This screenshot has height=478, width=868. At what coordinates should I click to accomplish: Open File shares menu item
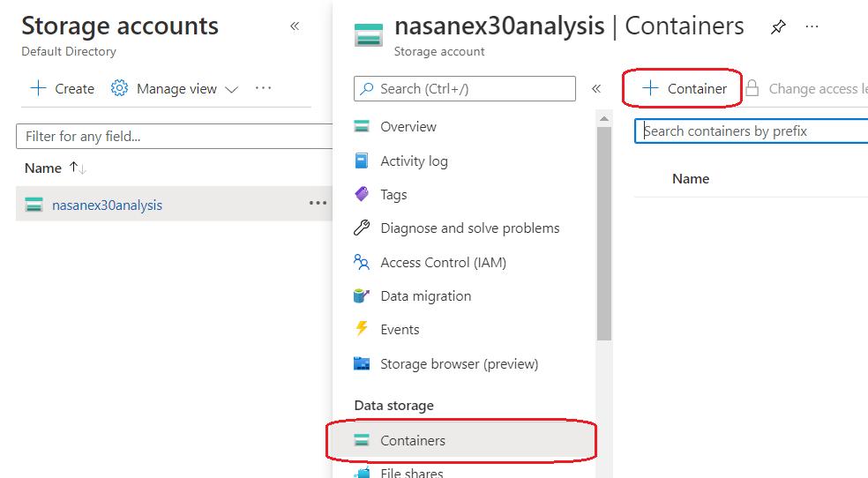tap(411, 473)
